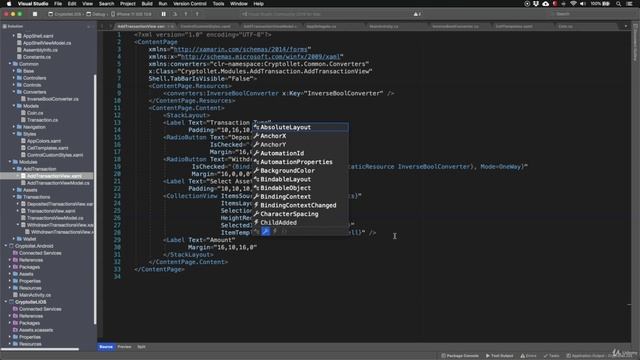This screenshot has width=640, height=360.
Task: Open CellTemplates.xaml in Styles folder
Action: (x=48, y=148)
